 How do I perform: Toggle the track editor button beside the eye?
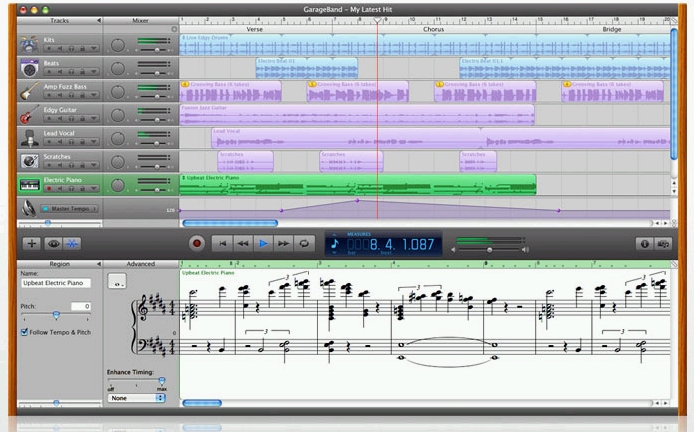72,243
